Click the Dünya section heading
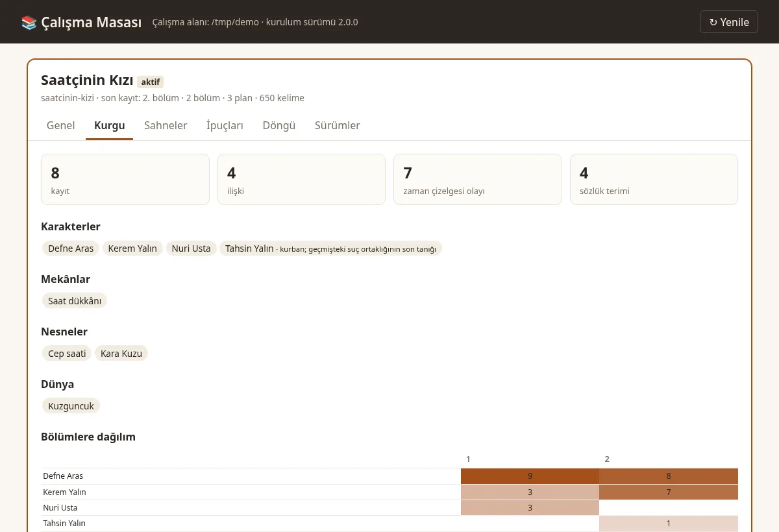This screenshot has width=779, height=532. click(x=56, y=384)
